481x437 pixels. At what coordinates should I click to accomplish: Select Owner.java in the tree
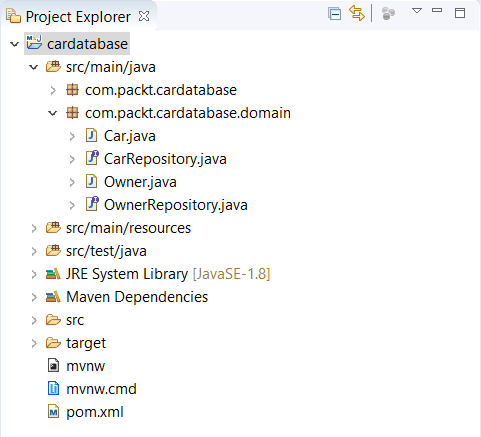pos(140,182)
